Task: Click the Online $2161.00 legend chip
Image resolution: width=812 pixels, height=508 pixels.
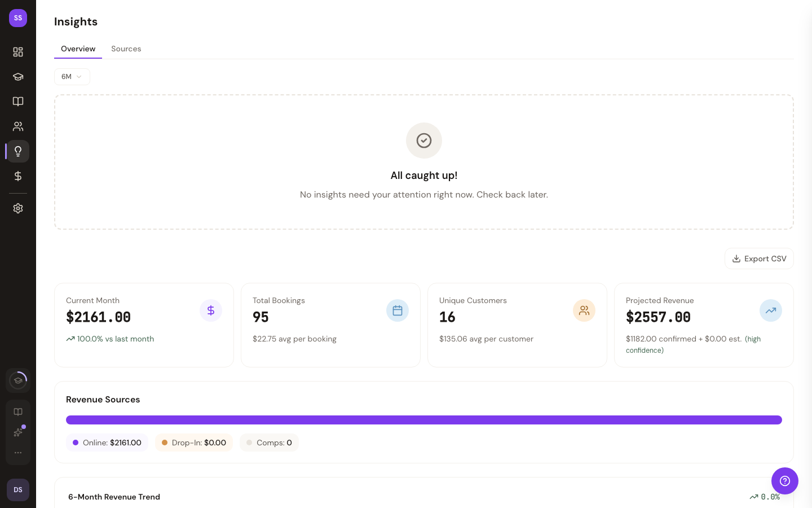Action: click(x=107, y=443)
